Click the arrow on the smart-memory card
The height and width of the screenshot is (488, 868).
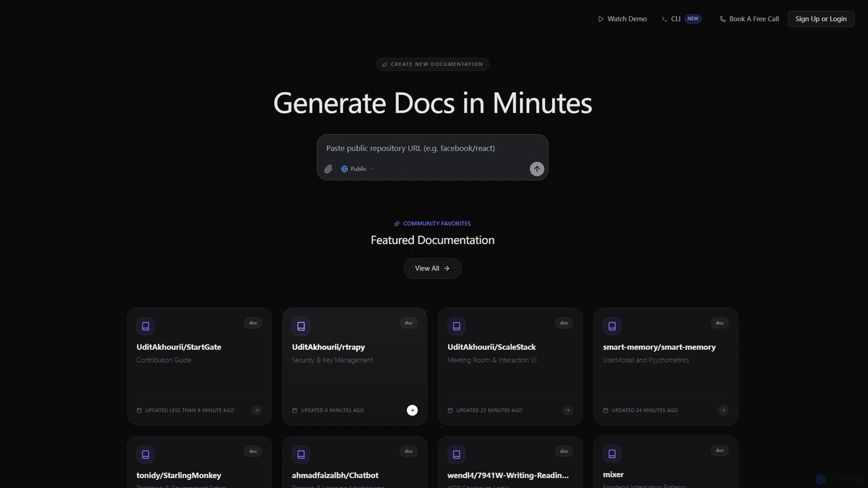click(723, 410)
